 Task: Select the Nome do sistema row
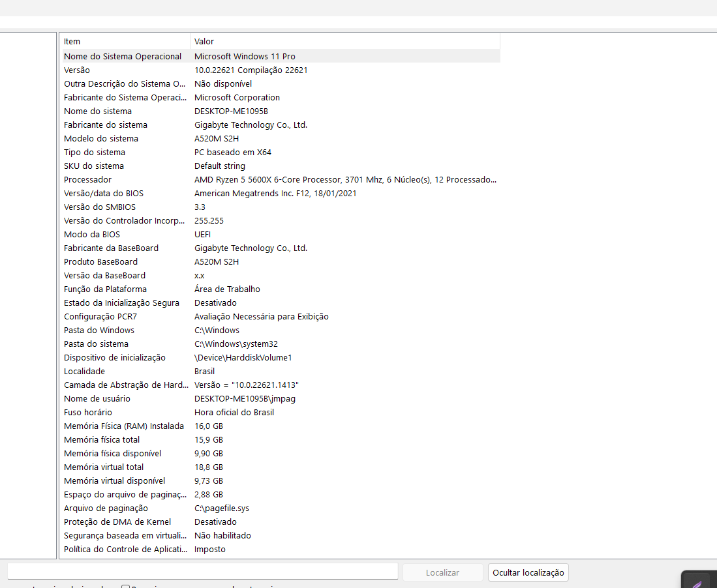coord(281,111)
